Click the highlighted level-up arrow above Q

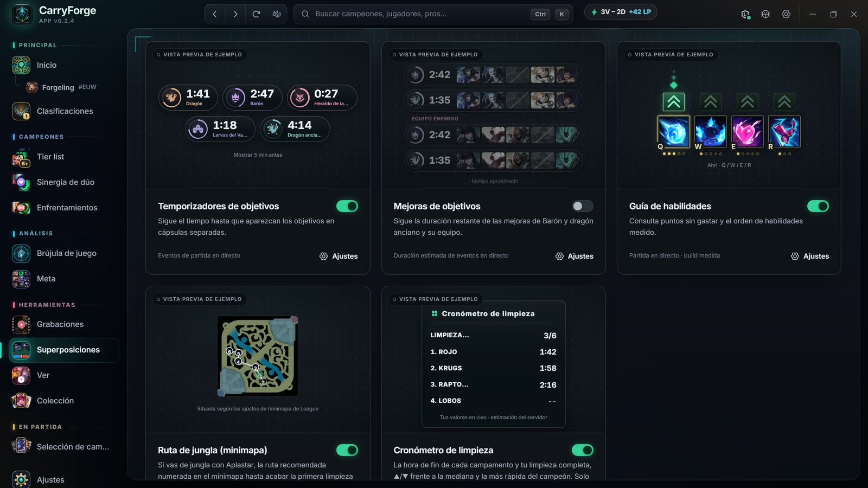tap(674, 102)
